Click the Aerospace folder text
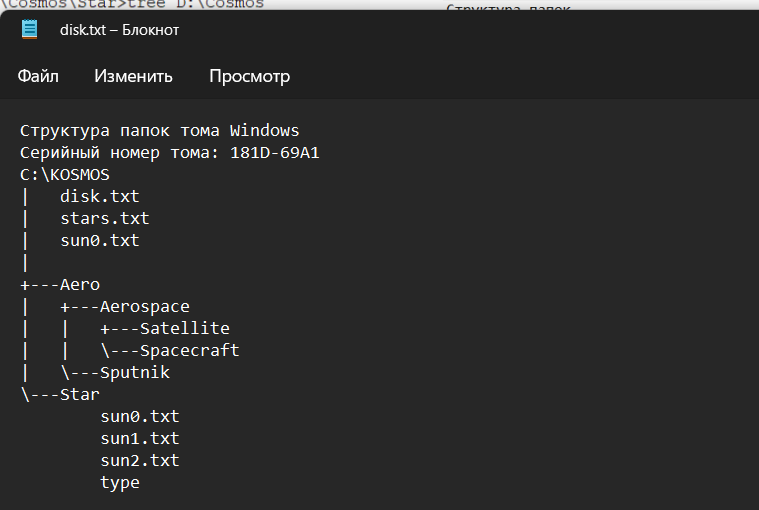 pyautogui.click(x=145, y=307)
